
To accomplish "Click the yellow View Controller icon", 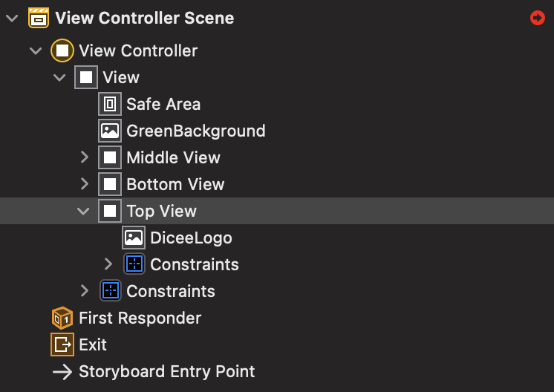I will (x=62, y=50).
